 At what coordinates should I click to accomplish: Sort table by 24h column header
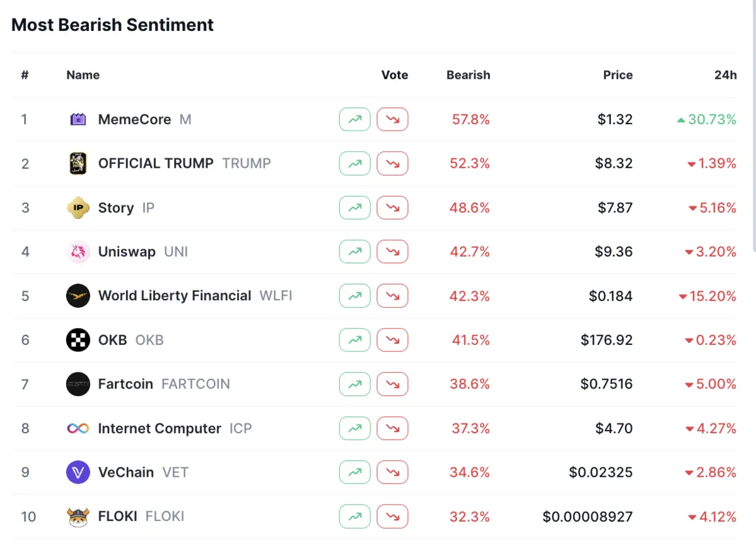(725, 75)
